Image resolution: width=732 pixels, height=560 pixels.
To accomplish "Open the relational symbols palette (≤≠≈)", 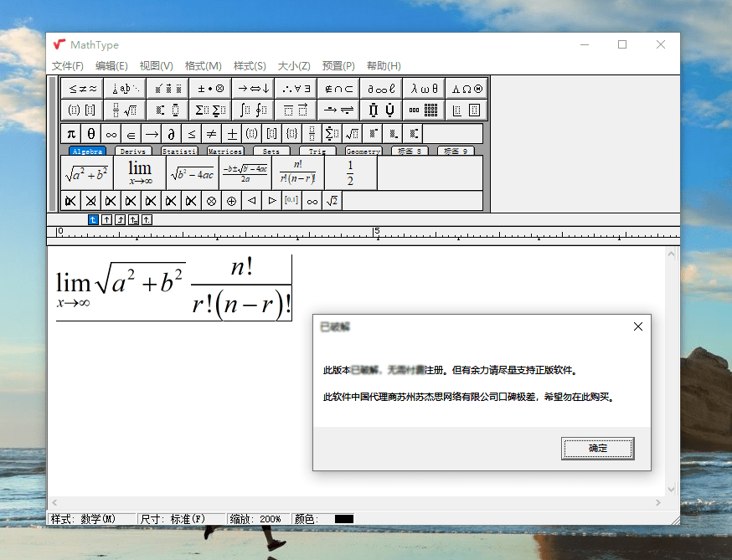I will tap(82, 88).
